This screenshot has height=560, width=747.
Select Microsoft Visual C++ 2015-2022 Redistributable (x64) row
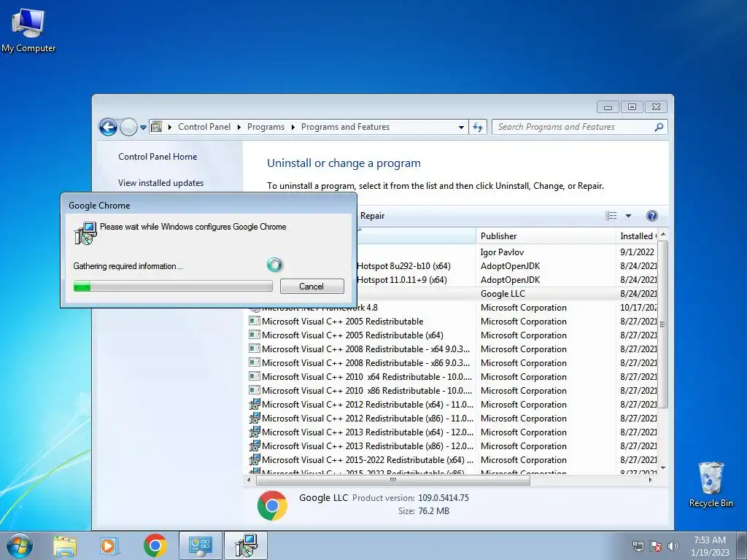click(x=452, y=459)
